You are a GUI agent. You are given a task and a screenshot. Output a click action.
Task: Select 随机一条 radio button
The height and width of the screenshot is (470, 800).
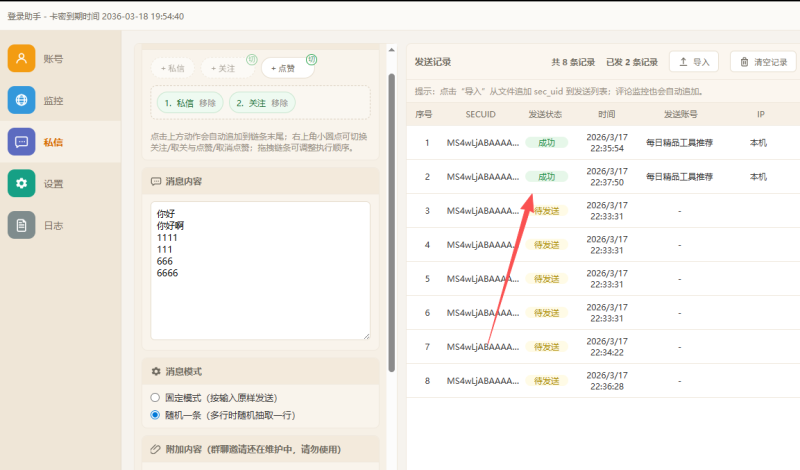coord(155,415)
